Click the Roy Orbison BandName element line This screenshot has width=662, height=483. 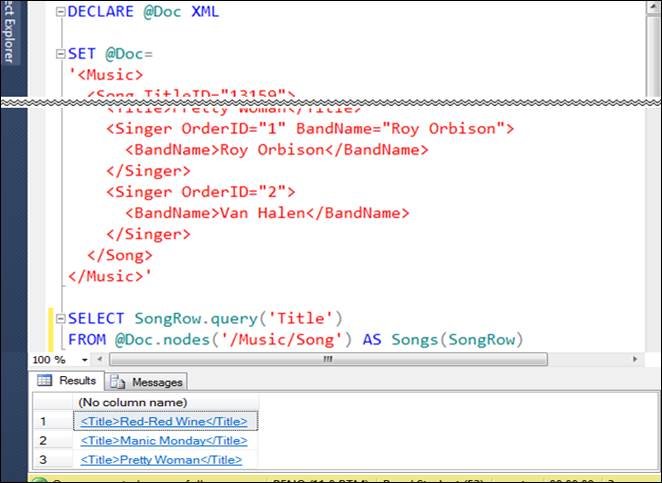[x=277, y=149]
